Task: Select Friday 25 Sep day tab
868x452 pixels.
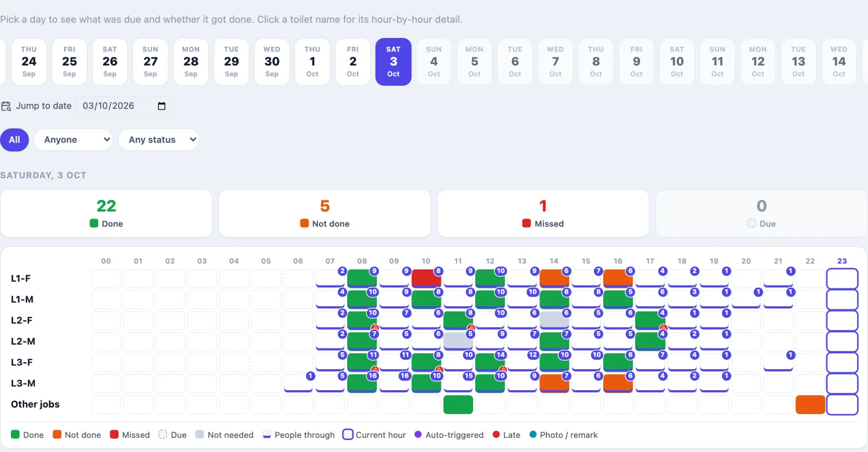Action: pyautogui.click(x=69, y=62)
